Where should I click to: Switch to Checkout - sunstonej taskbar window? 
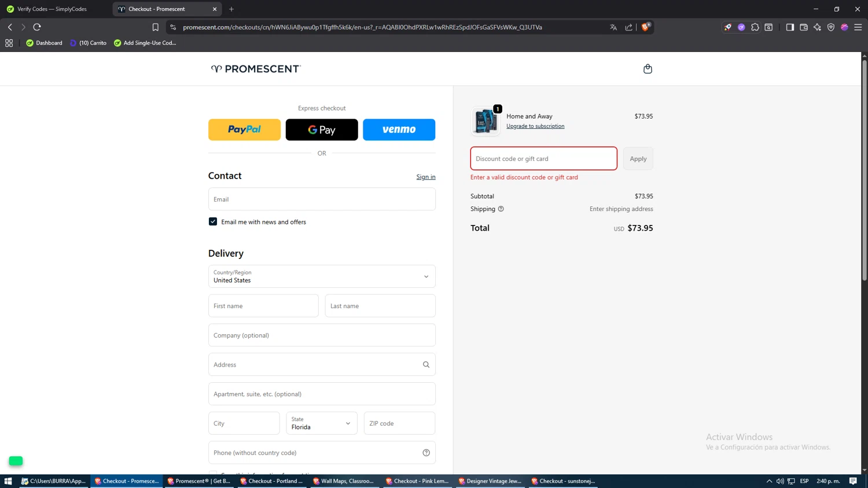564,481
